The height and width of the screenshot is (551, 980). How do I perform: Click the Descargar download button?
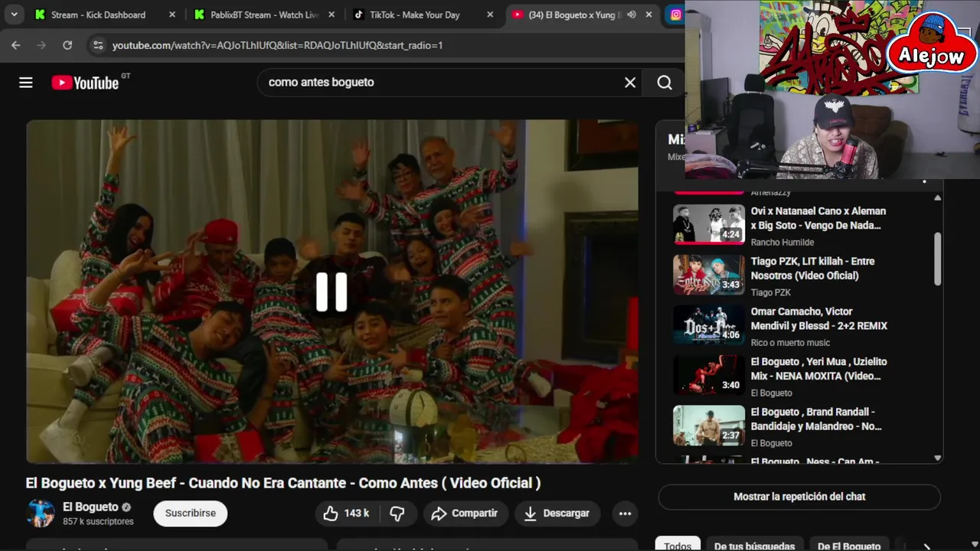point(557,514)
